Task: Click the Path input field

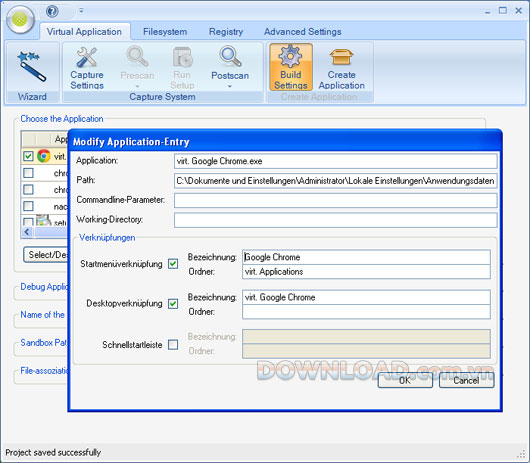Action: coord(335,181)
